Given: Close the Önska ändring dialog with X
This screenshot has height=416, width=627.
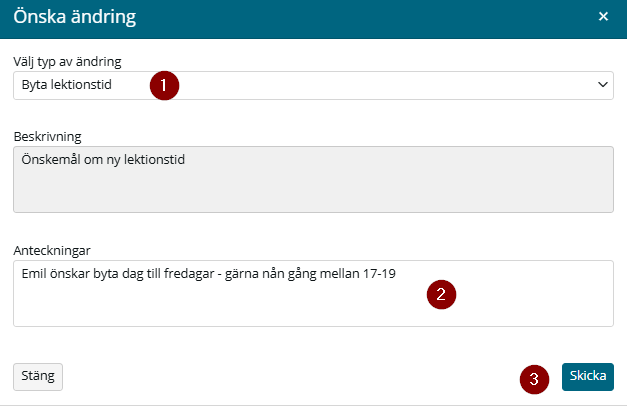Looking at the screenshot, I should point(603,16).
